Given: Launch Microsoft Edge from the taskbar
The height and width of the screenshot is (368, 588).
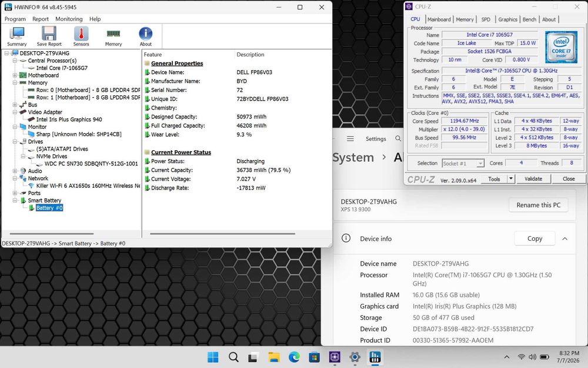Looking at the screenshot, I should [294, 357].
